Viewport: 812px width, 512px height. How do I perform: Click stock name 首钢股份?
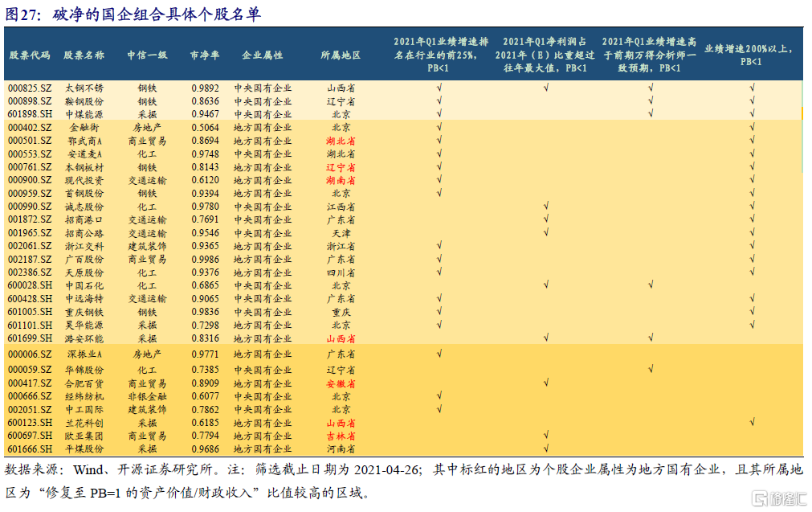click(x=84, y=193)
